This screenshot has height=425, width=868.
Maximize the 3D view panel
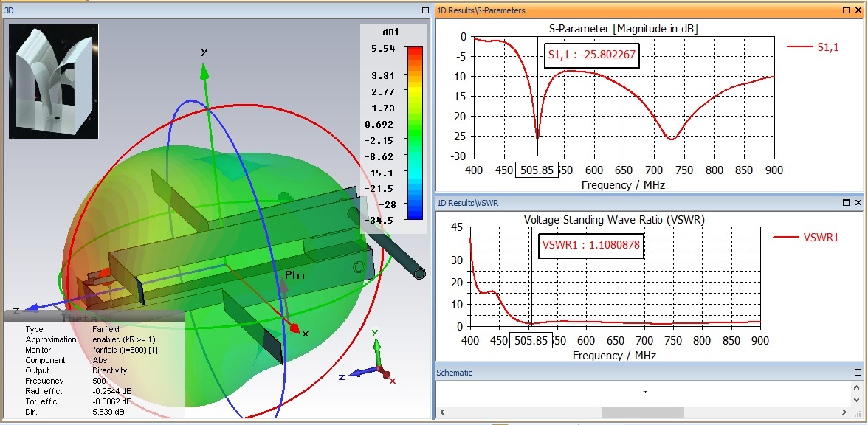(424, 10)
